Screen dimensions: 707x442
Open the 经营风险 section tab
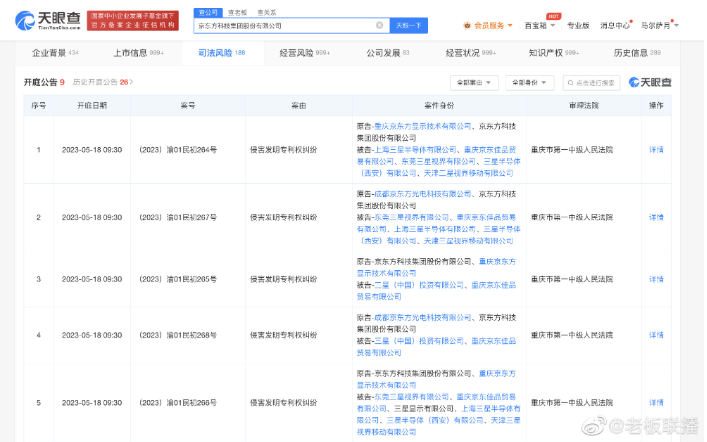coord(305,53)
